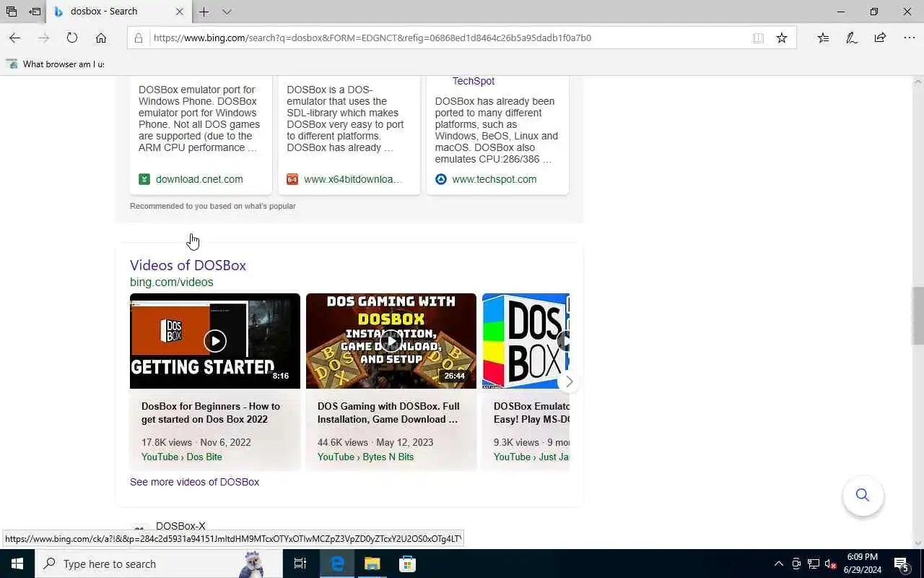Open Task View on taskbar

click(300, 564)
